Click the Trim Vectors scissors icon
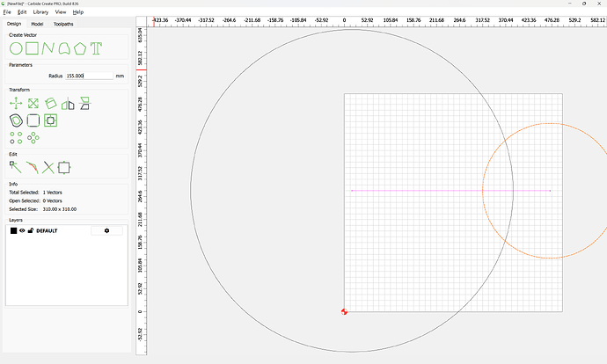The image size is (607, 364). coord(48,166)
